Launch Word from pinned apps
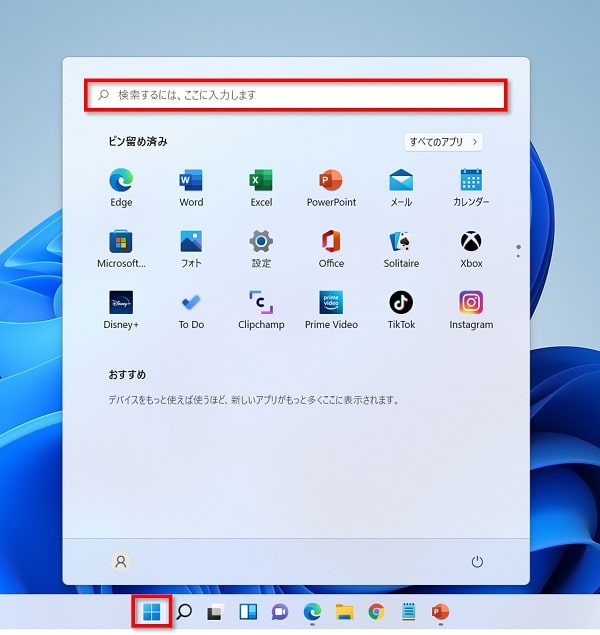600x635 pixels. pos(191,187)
